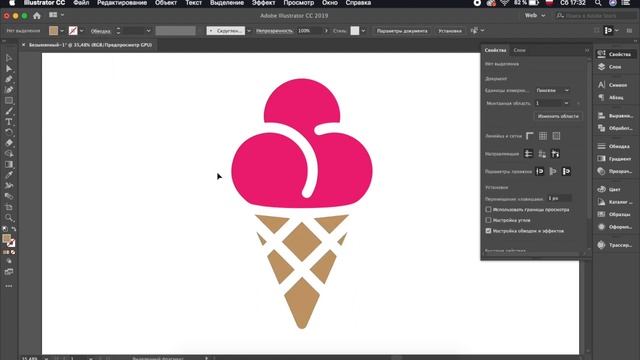Image resolution: width=640 pixels, height=360 pixels.
Task: Toggle smart guides in Направляющие row
Action: (x=555, y=154)
